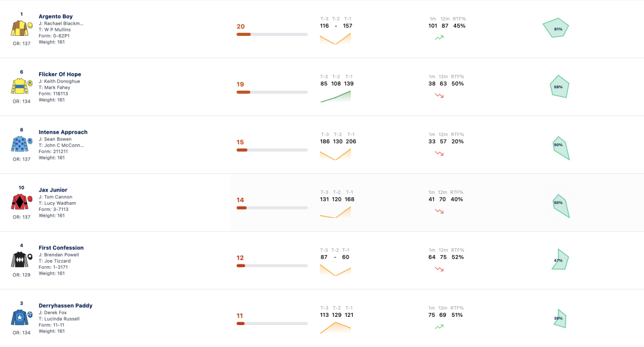Click Argento Boy's green upward trend arrow
Viewport: 644px width, 347px height.
coord(440,37)
